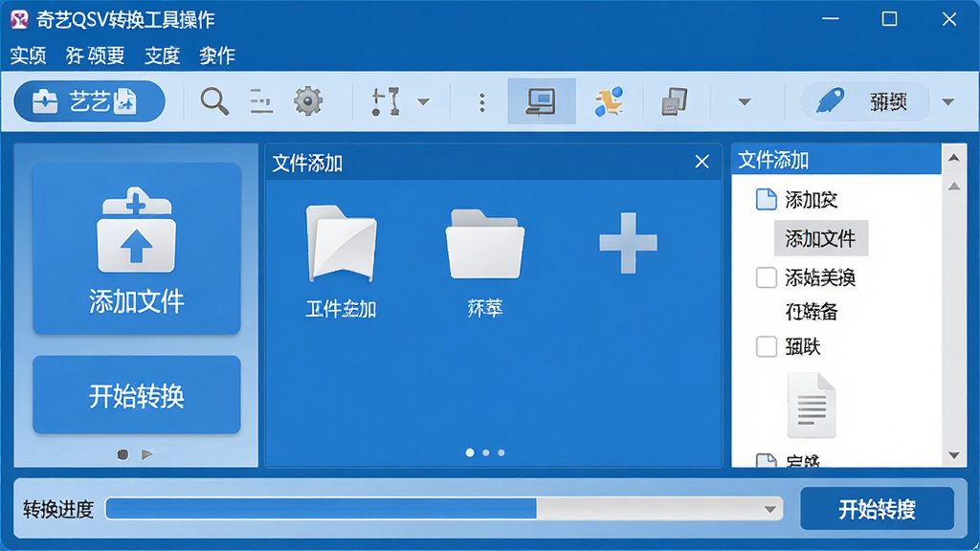Click the 开始转度 button at bottom right
Screen dimensions: 980x551
click(878, 509)
